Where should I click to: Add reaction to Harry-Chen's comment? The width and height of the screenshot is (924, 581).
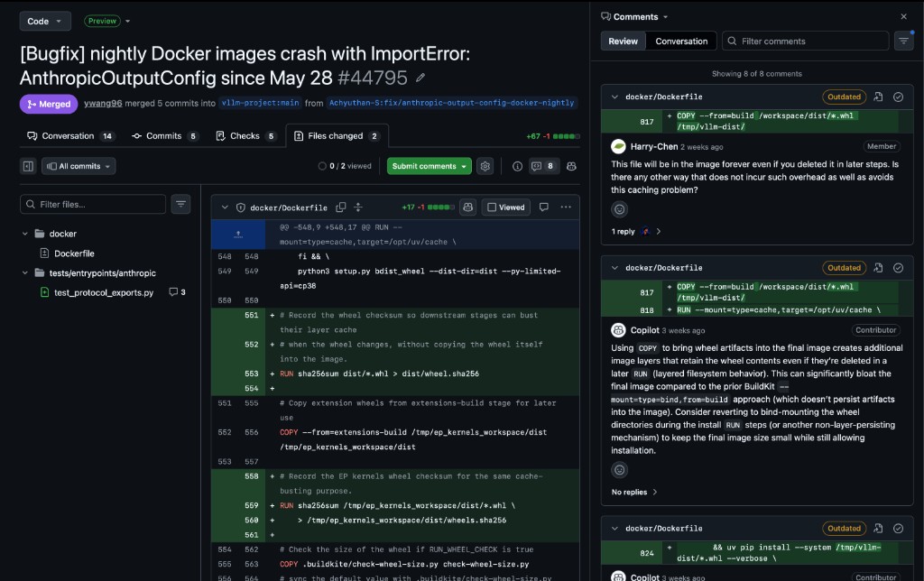point(619,209)
